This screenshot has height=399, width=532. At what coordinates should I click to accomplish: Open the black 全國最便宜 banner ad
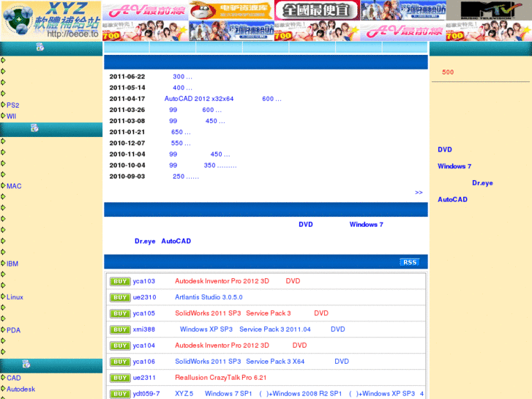[x=317, y=10]
